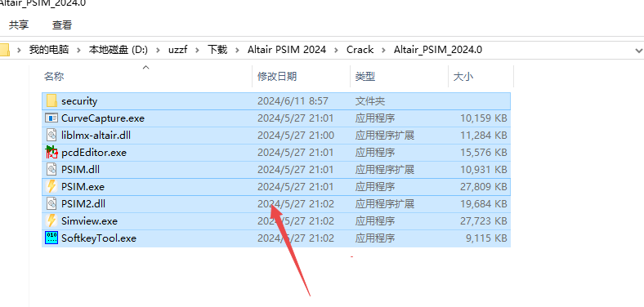Image resolution: width=644 pixels, height=307 pixels.
Task: Click the address bar folder icon
Action: 4,50
